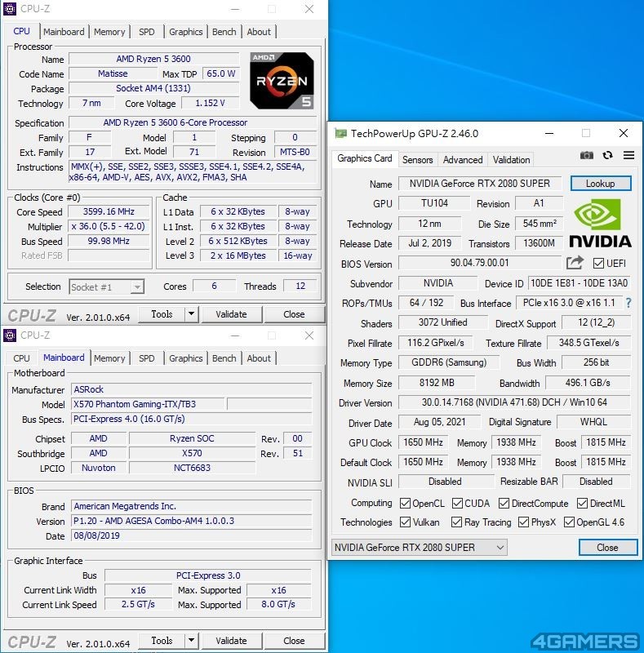Viewport: 644px width, 653px height.
Task: Click Validate in top CPU-Z window
Action: (x=231, y=314)
